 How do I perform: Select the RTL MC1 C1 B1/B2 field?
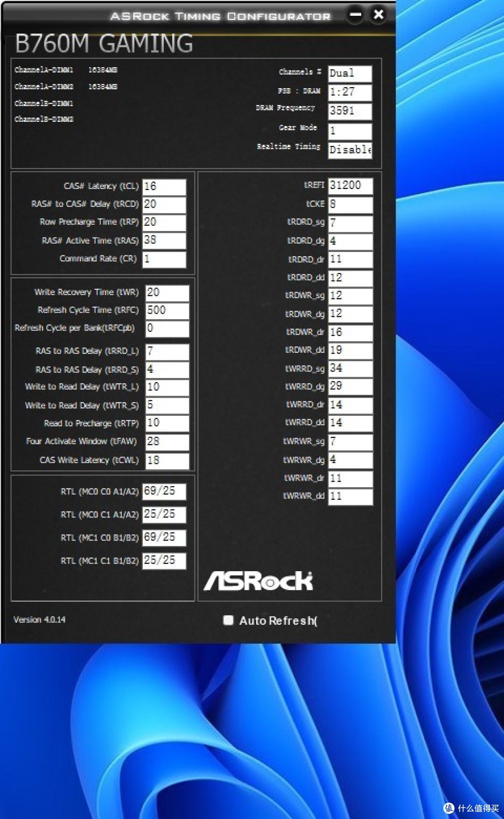coord(164,560)
